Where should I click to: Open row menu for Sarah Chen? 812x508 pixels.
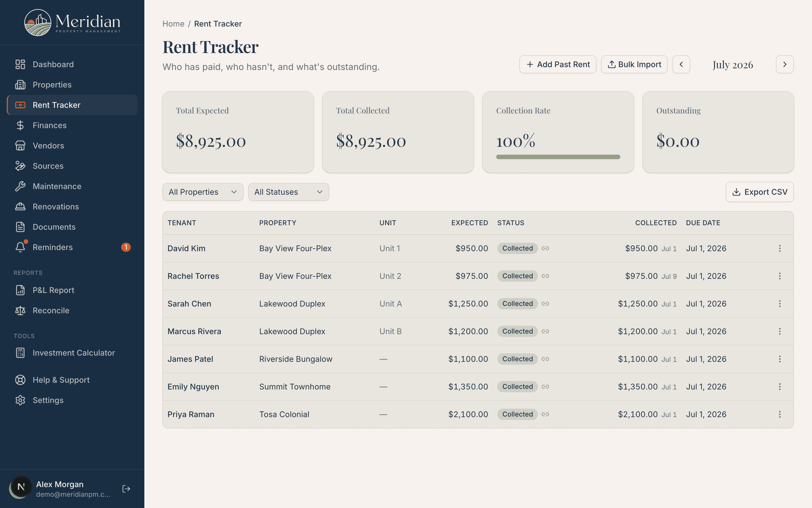(x=780, y=304)
